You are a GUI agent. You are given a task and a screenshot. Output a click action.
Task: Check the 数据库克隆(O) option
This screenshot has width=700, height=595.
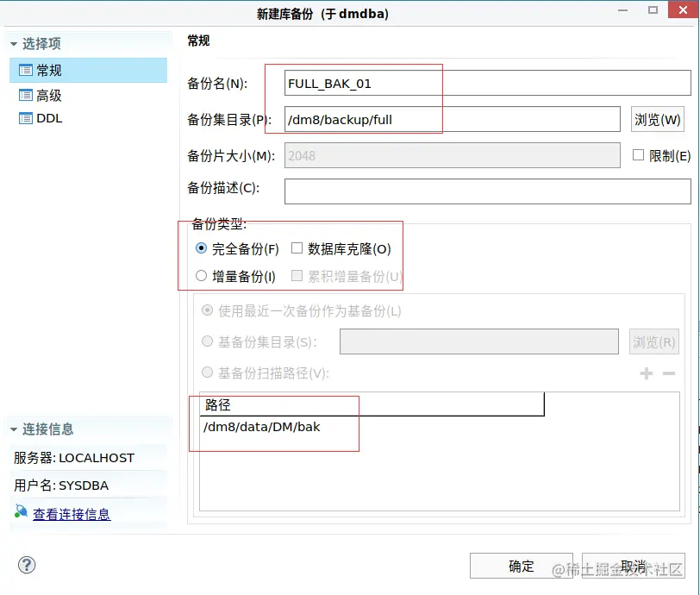[x=298, y=247]
